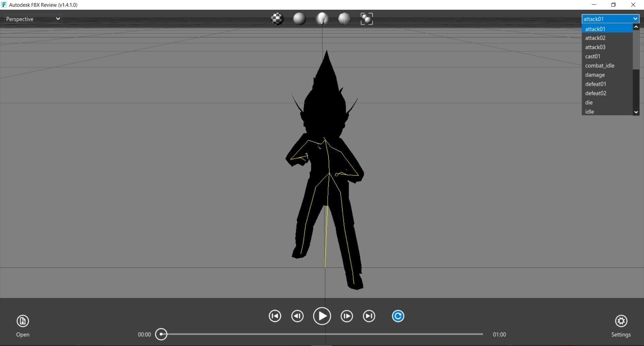Select cast01 in the take list
This screenshot has width=644, height=346.
[607, 56]
